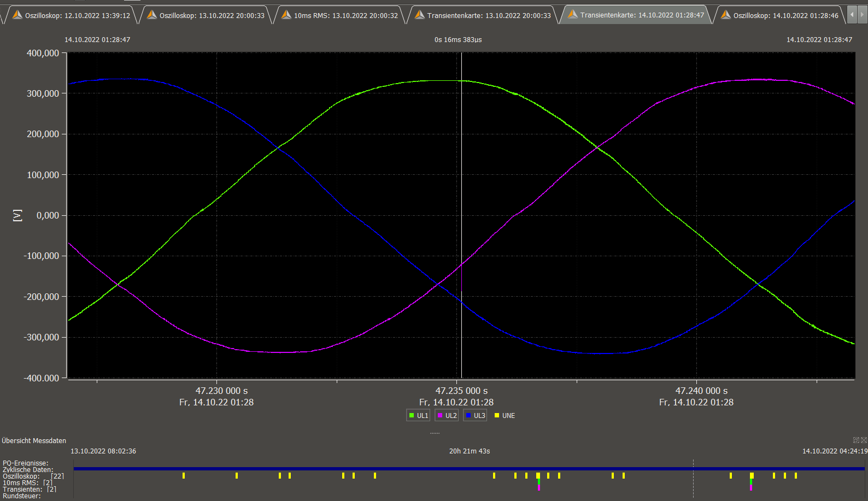Click the icon on the Oszilloskop 12.10.2022 tab
Image resolution: width=868 pixels, height=501 pixels.
click(17, 15)
